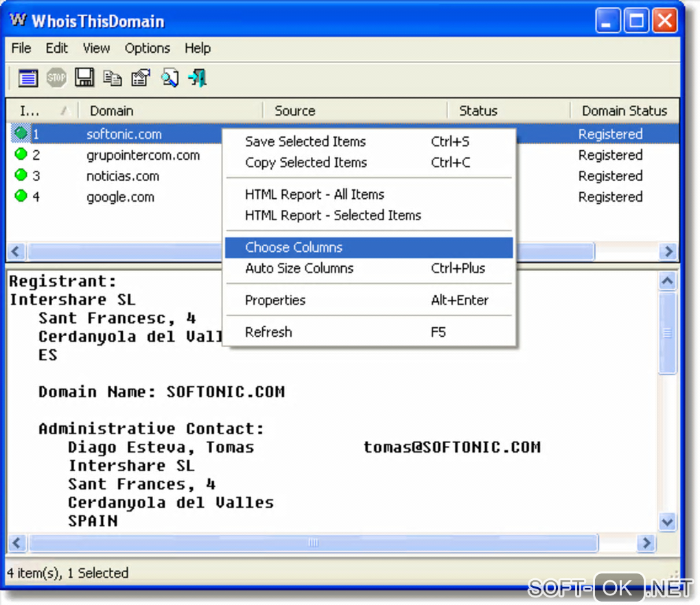700x605 pixels.
Task: Click Choose Columns in context menu
Action: coord(369,247)
